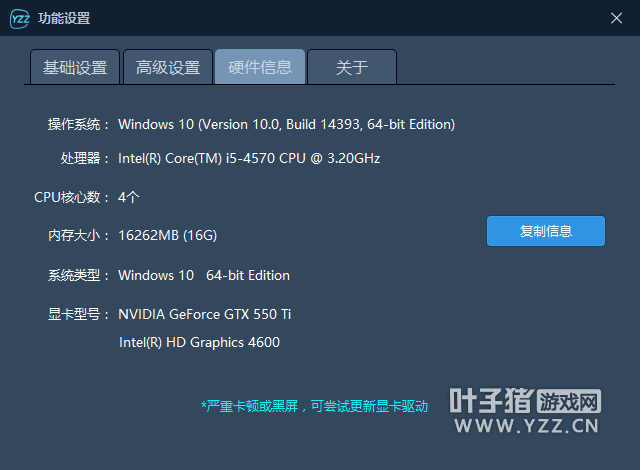Click the 操作系统 label
This screenshot has height=470, width=640.
click(x=78, y=125)
